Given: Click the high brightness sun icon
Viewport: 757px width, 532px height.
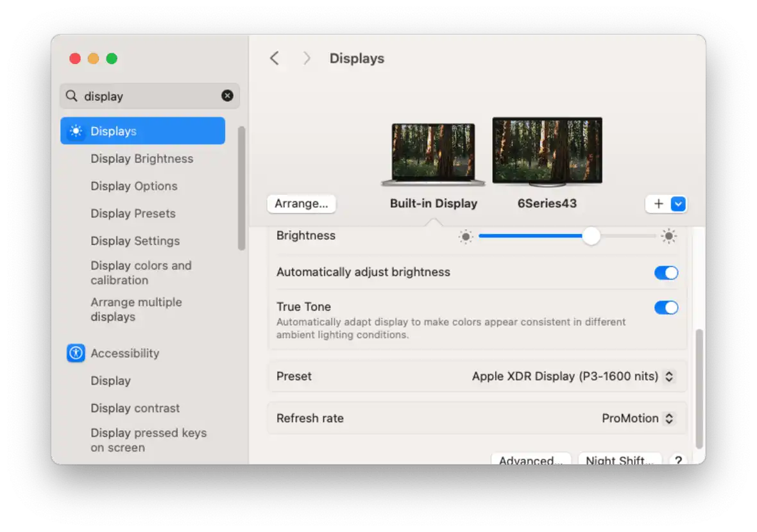Looking at the screenshot, I should 668,237.
